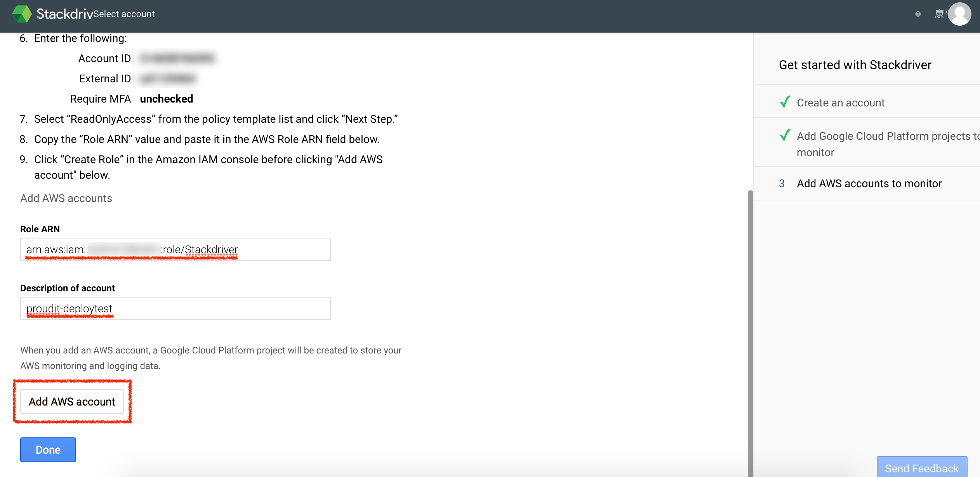
Task: Select the blue step number 3 indicator
Action: pyautogui.click(x=782, y=184)
